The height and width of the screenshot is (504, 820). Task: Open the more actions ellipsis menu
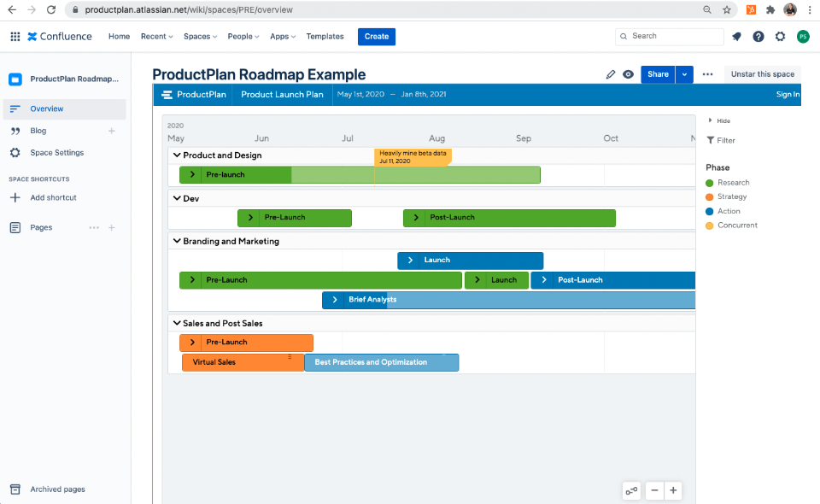click(707, 74)
